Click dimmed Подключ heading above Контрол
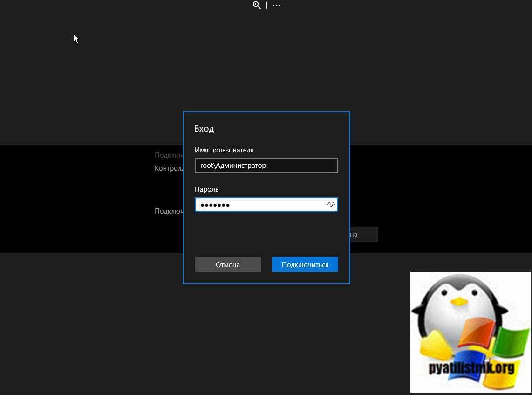The image size is (532, 395). (168, 155)
